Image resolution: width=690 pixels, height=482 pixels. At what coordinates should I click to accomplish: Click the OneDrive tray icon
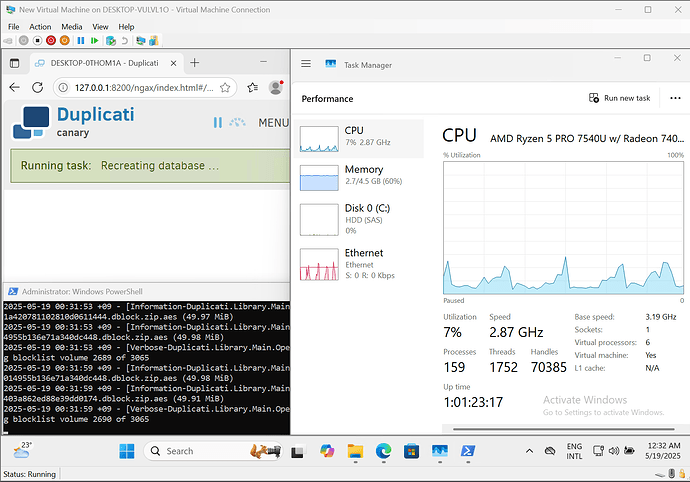[x=550, y=451]
